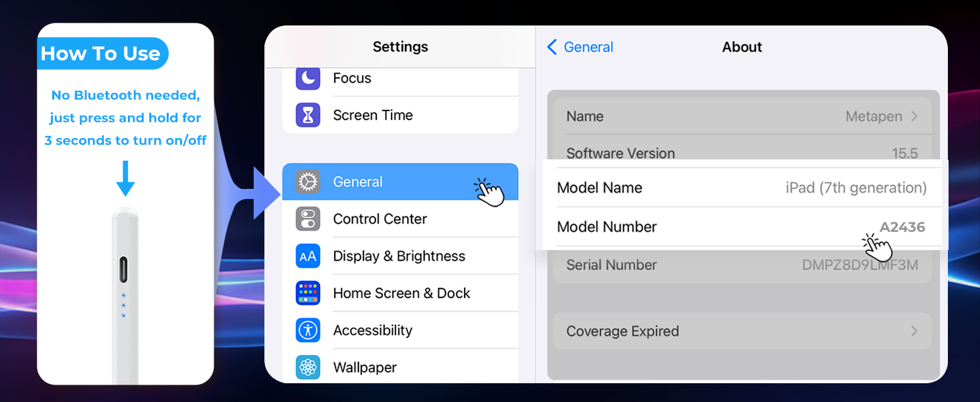Open the Accessibility settings item
980x402 pixels.
400,330
